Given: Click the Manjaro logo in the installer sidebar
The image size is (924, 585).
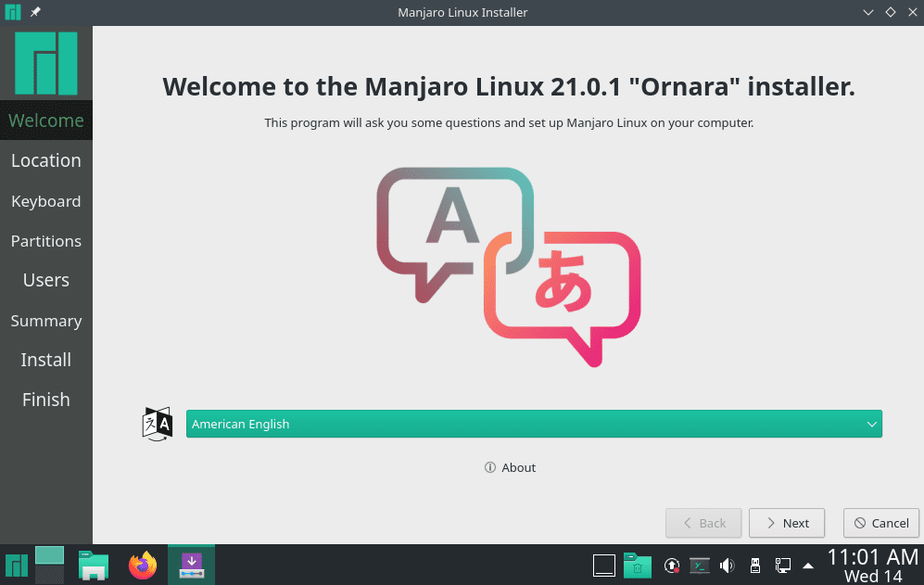Looking at the screenshot, I should 46,62.
